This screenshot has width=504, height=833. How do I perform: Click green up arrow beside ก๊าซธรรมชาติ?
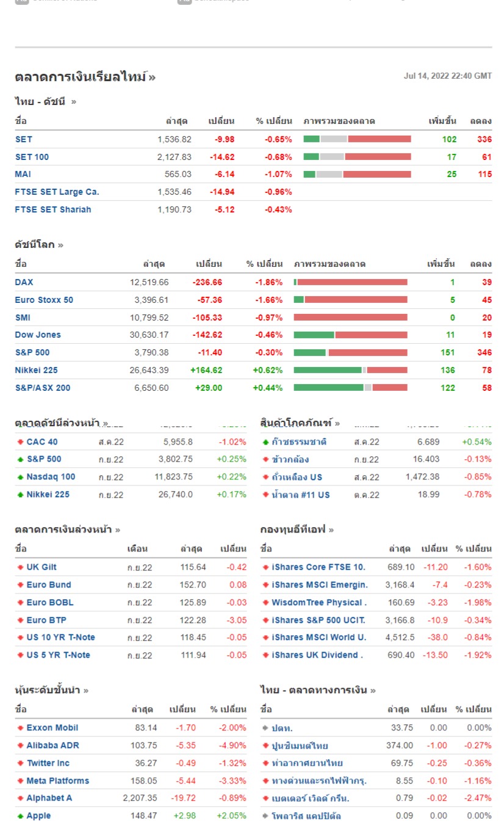pyautogui.click(x=265, y=442)
